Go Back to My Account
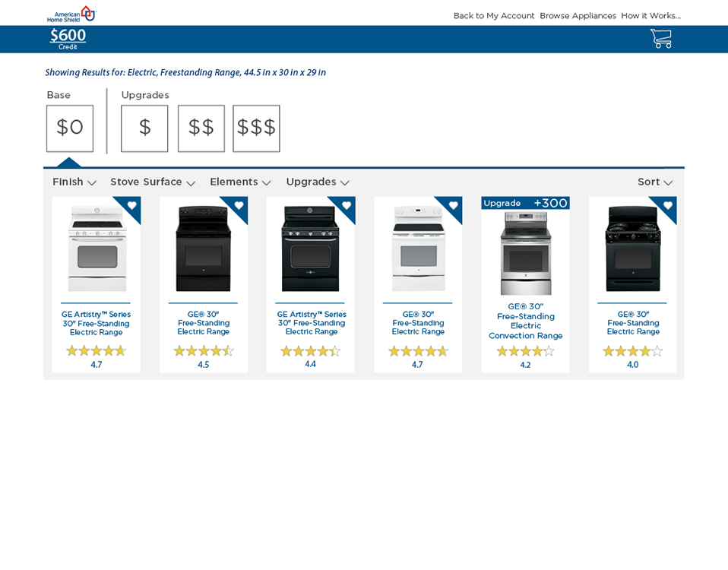 [494, 16]
